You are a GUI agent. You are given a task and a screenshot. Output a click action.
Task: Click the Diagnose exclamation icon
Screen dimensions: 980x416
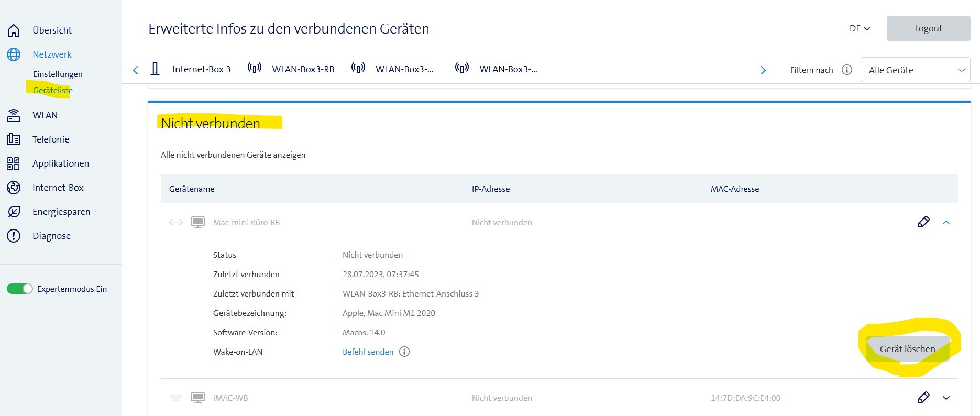14,236
